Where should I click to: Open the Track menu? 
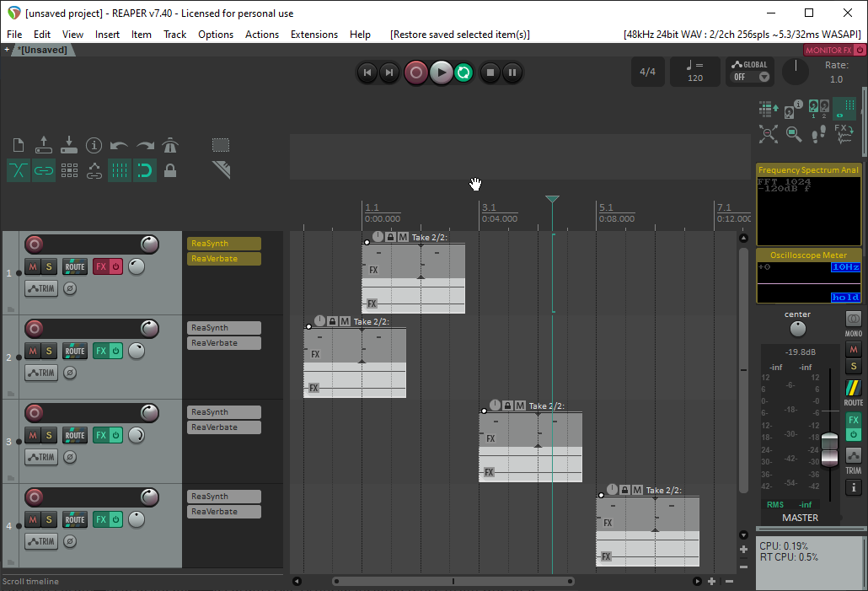pyautogui.click(x=175, y=35)
